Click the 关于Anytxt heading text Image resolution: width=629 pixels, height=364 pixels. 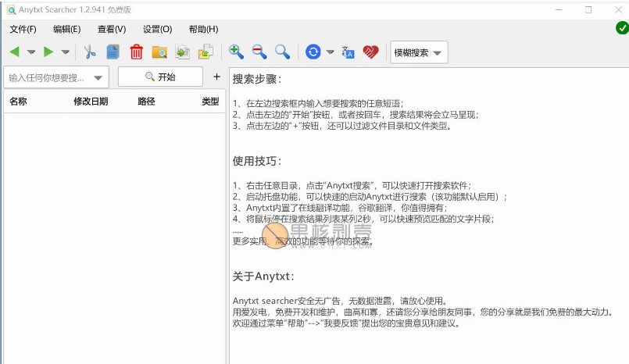263,277
